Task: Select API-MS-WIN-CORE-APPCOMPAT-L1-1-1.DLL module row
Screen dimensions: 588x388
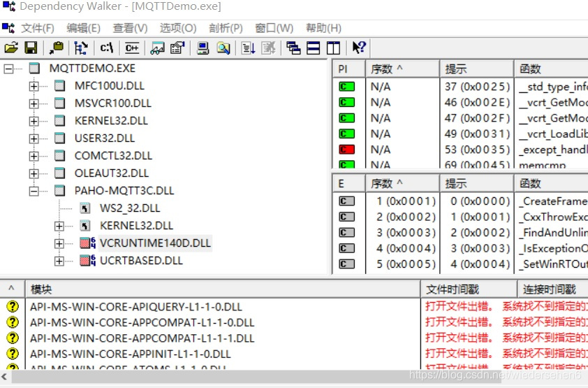Action: [x=142, y=338]
